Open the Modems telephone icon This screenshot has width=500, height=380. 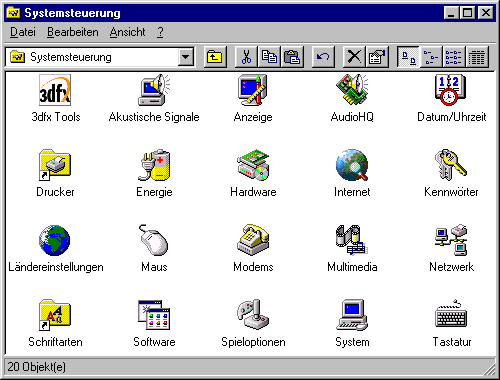coord(253,240)
